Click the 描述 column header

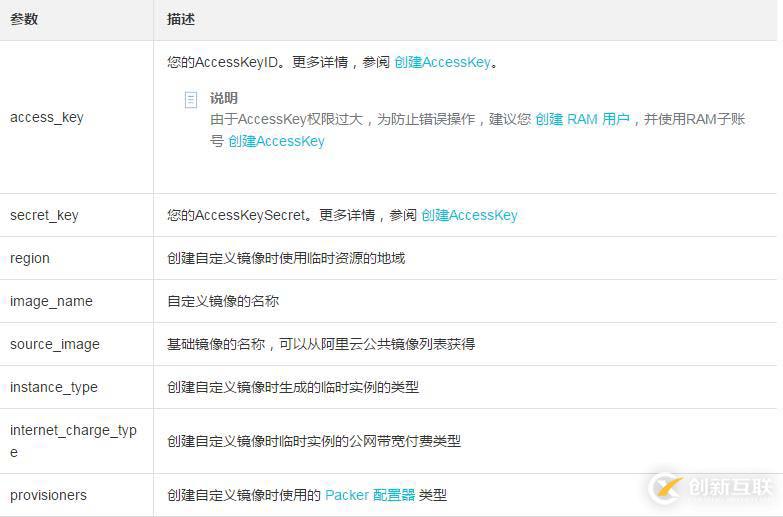click(x=181, y=19)
